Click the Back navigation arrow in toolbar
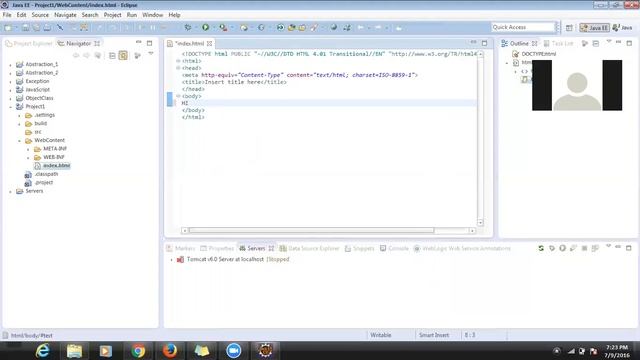Screen dimensions: 640x360 tap(361, 27)
